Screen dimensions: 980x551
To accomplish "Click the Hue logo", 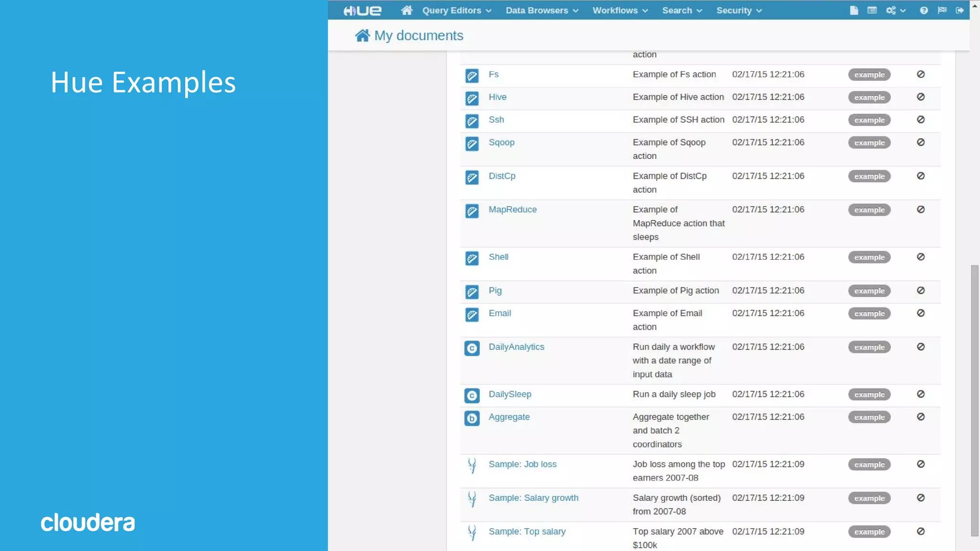I will click(362, 11).
